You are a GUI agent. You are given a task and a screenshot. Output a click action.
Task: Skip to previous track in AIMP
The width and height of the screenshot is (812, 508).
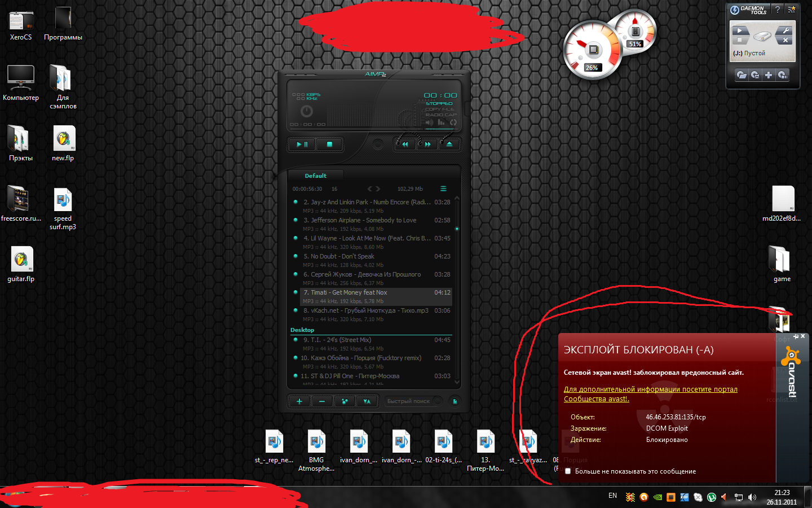(x=405, y=144)
